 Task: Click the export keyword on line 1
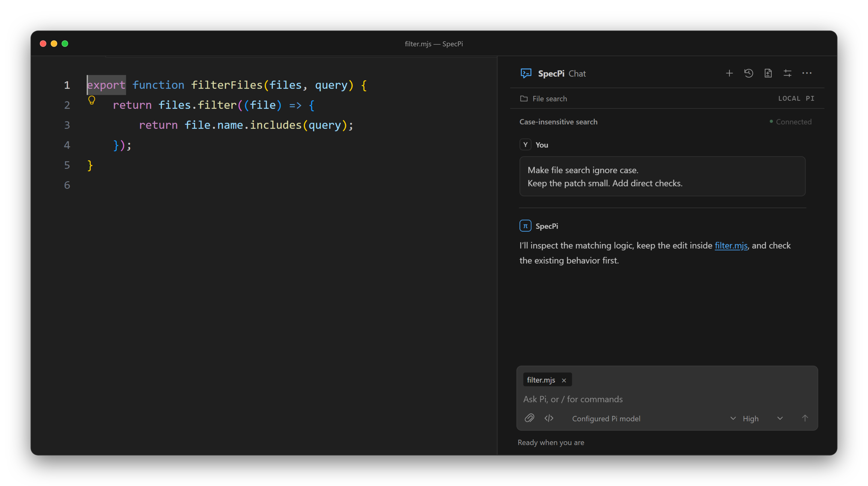click(106, 85)
